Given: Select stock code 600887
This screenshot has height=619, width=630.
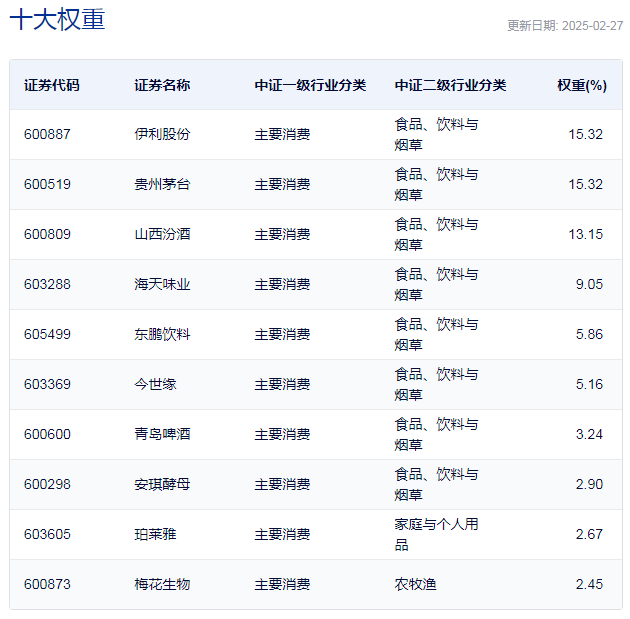Looking at the screenshot, I should tap(48, 134).
